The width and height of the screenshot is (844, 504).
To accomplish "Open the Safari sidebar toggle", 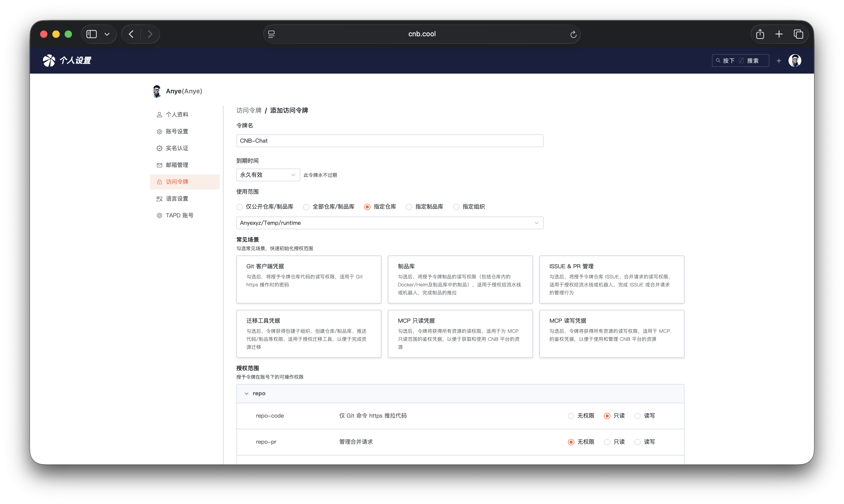I will tap(91, 34).
